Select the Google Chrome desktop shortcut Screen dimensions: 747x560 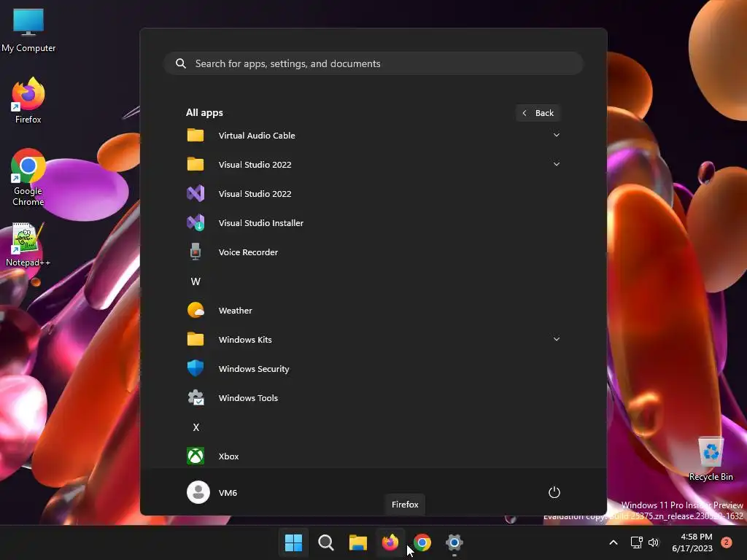pos(28,177)
